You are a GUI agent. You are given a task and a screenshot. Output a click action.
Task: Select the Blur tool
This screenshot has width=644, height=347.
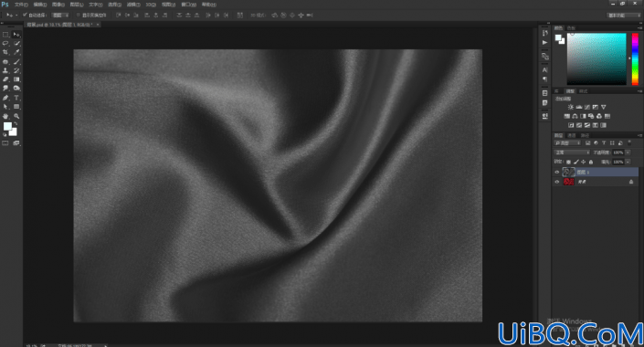pos(5,89)
